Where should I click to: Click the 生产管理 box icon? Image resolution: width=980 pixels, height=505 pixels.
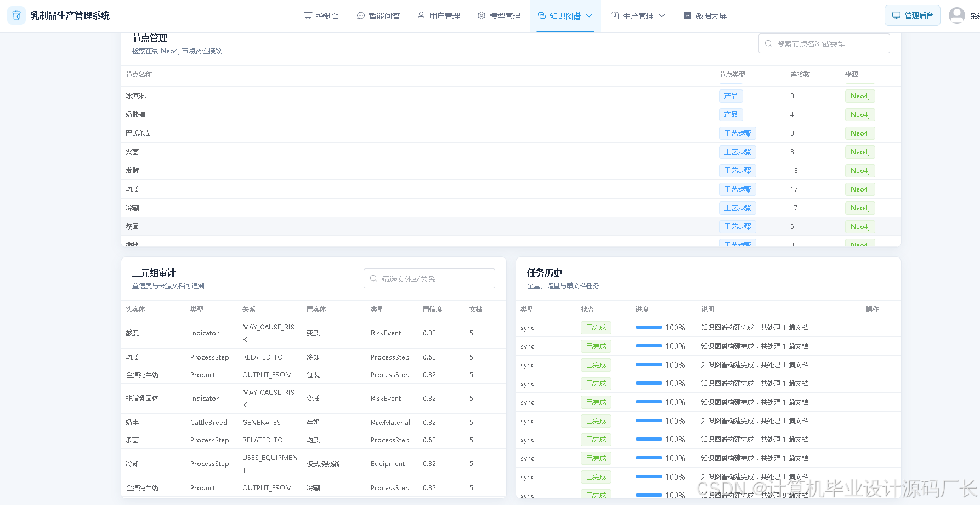[615, 15]
